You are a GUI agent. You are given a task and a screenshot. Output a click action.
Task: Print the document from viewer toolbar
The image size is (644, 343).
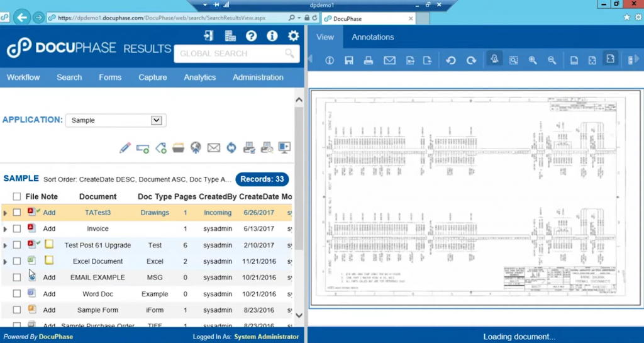pos(369,60)
